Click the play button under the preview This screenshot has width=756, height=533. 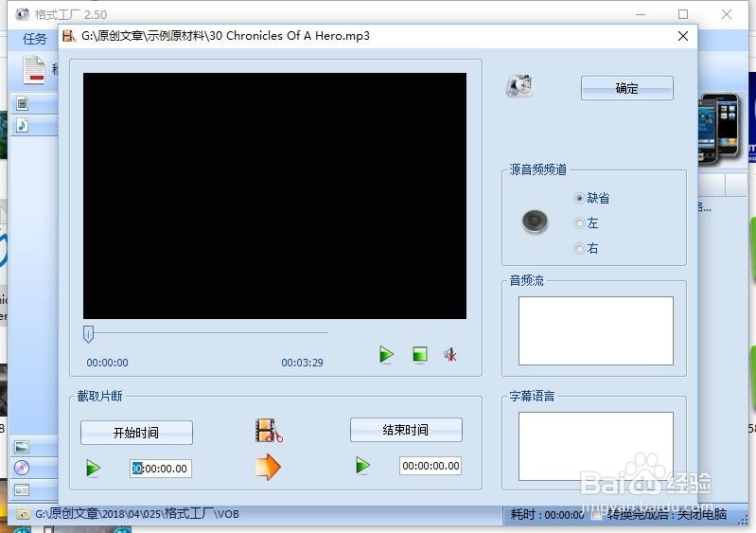tap(386, 354)
